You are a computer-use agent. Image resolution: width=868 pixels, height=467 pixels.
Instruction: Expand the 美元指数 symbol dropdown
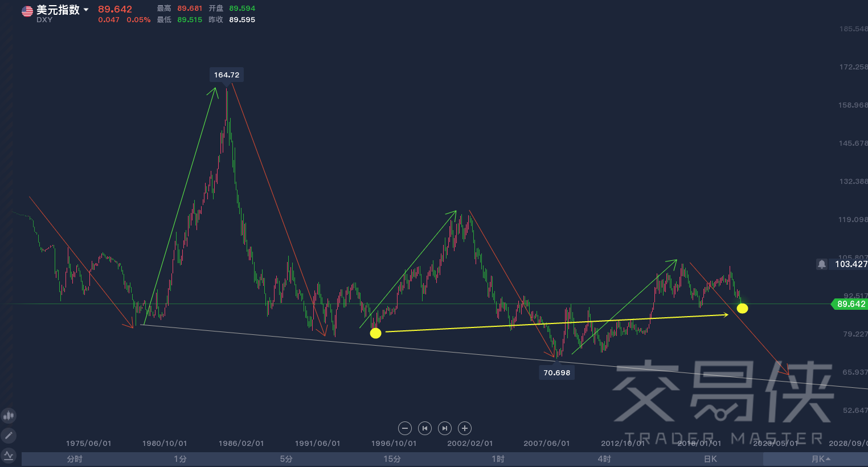click(86, 10)
